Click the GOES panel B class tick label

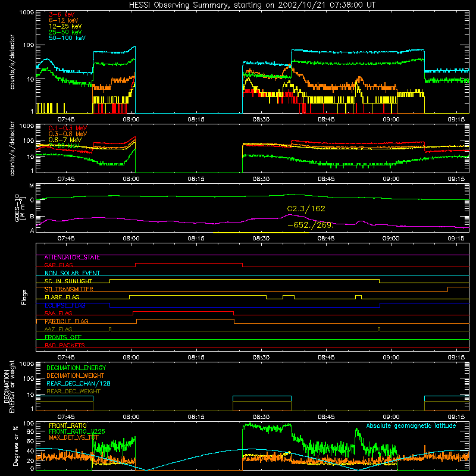[x=32, y=217]
